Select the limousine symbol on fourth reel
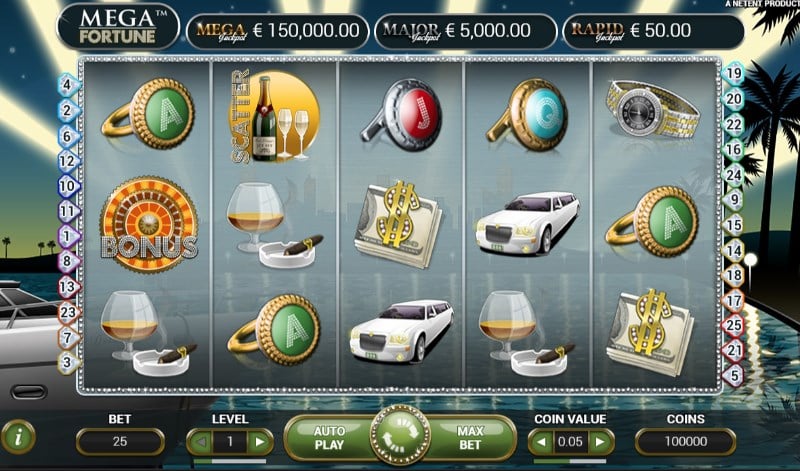The image size is (800, 471). [528, 223]
